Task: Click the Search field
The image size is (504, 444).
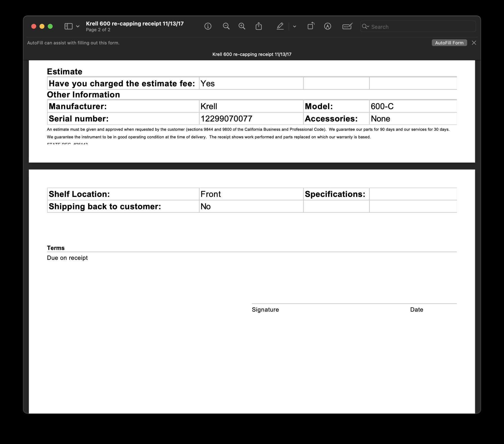Action: (418, 27)
